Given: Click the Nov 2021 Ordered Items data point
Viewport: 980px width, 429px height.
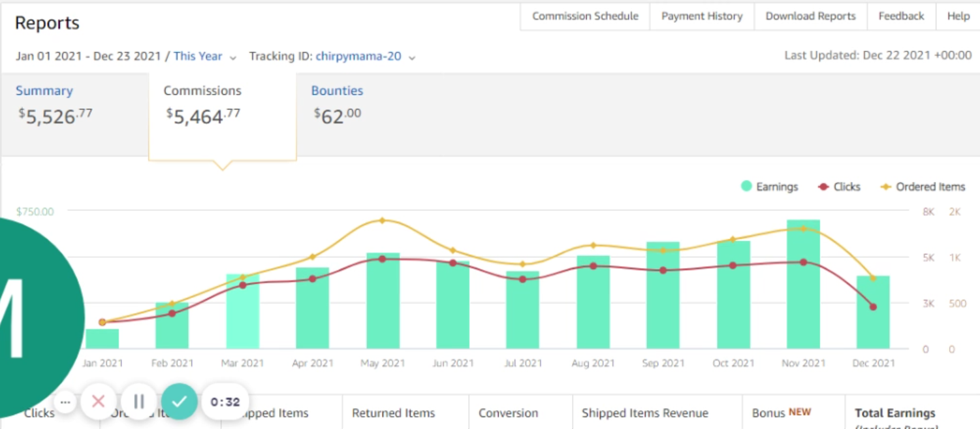Looking at the screenshot, I should click(804, 229).
